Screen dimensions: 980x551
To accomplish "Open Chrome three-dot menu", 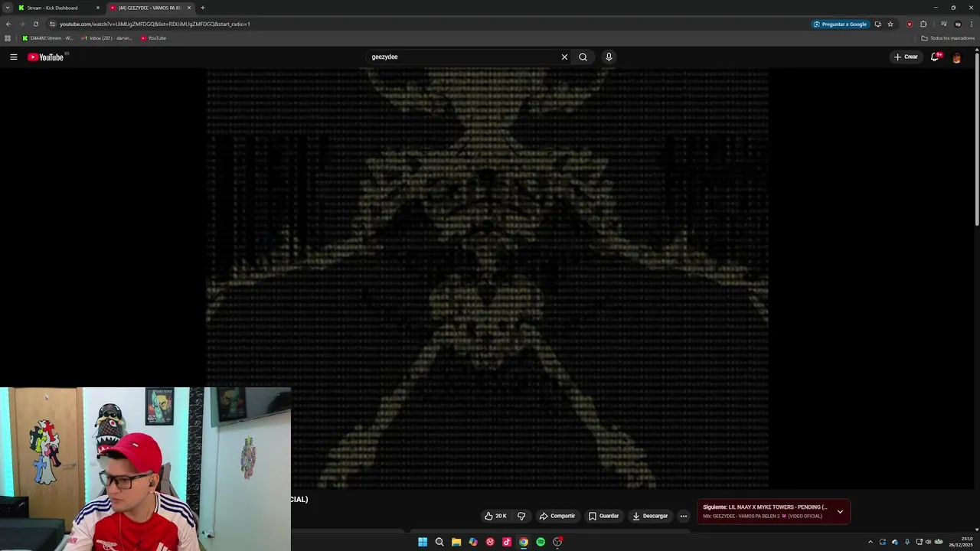I will [x=971, y=24].
